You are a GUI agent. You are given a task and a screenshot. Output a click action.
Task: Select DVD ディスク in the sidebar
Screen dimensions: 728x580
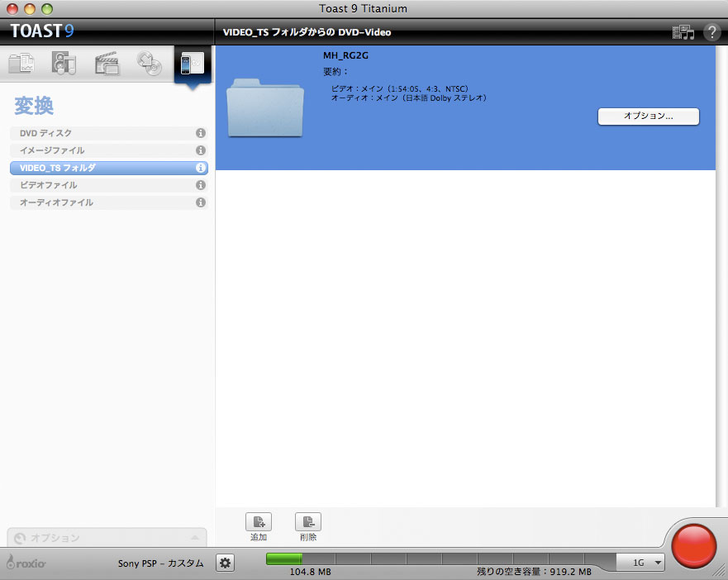click(x=108, y=133)
